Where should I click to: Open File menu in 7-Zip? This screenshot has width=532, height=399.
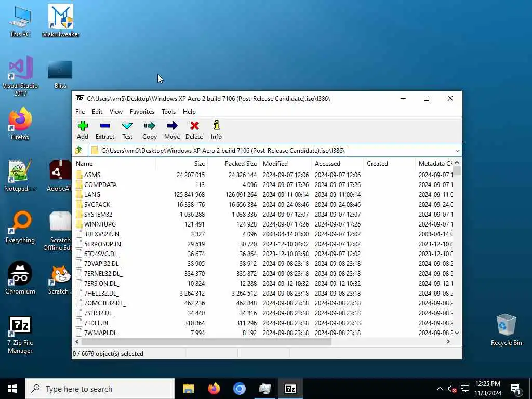tap(80, 112)
